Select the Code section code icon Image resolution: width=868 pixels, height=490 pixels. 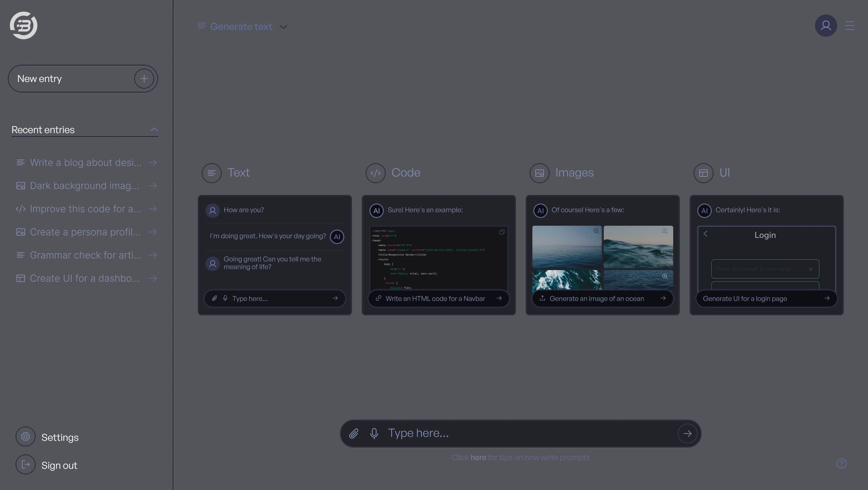pyautogui.click(x=375, y=173)
